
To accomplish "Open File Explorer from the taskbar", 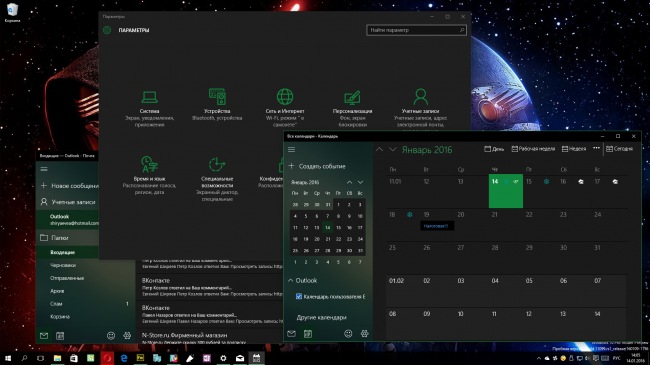I will [x=57, y=358].
